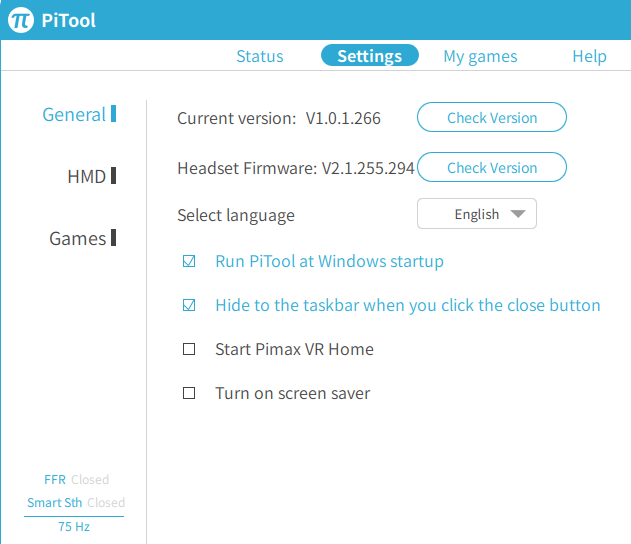This screenshot has width=631, height=544.
Task: Click the Smart Sth Closed status
Action: pyautogui.click(x=76, y=503)
